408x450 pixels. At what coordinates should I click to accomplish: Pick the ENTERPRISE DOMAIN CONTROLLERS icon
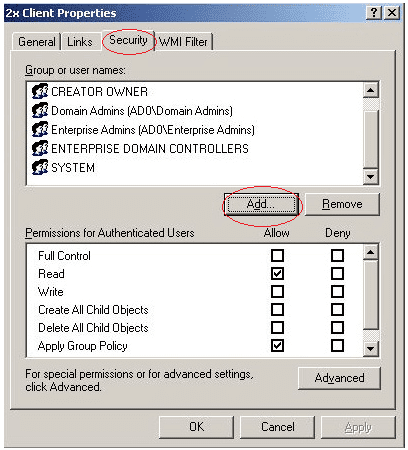pos(40,148)
